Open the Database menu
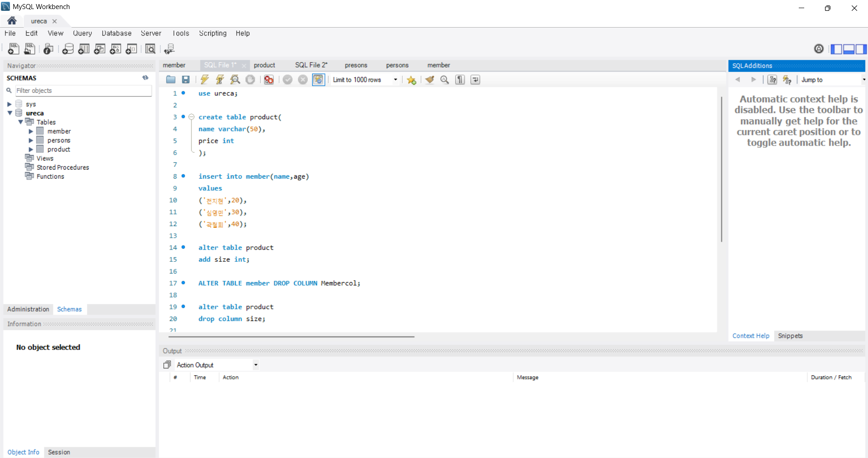This screenshot has height=458, width=868. (116, 33)
